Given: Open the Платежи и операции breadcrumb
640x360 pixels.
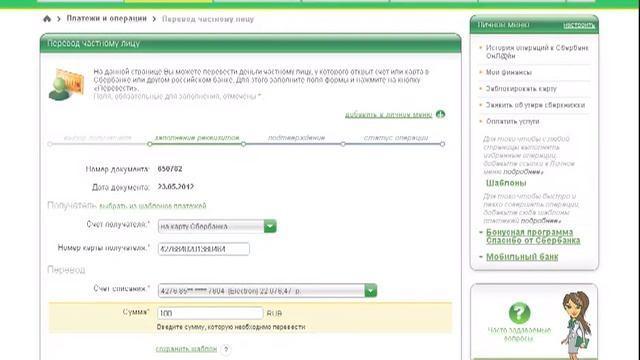Looking at the screenshot, I should (x=107, y=18).
